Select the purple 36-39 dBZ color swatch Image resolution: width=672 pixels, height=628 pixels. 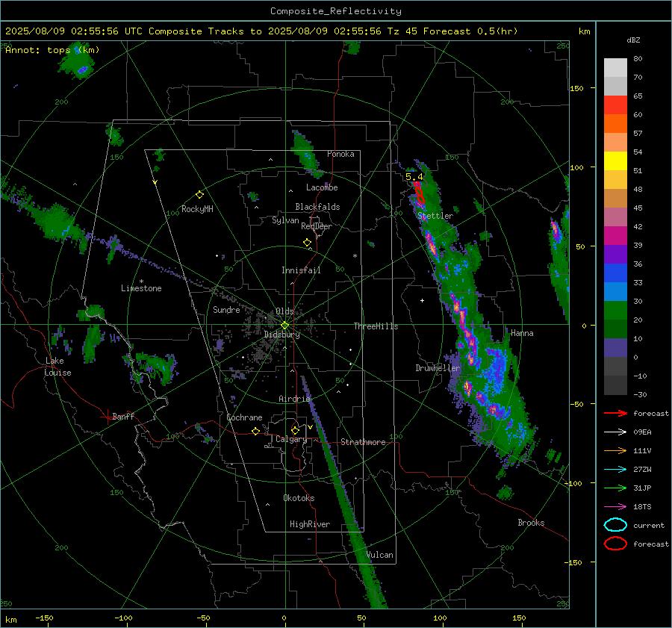[615, 255]
